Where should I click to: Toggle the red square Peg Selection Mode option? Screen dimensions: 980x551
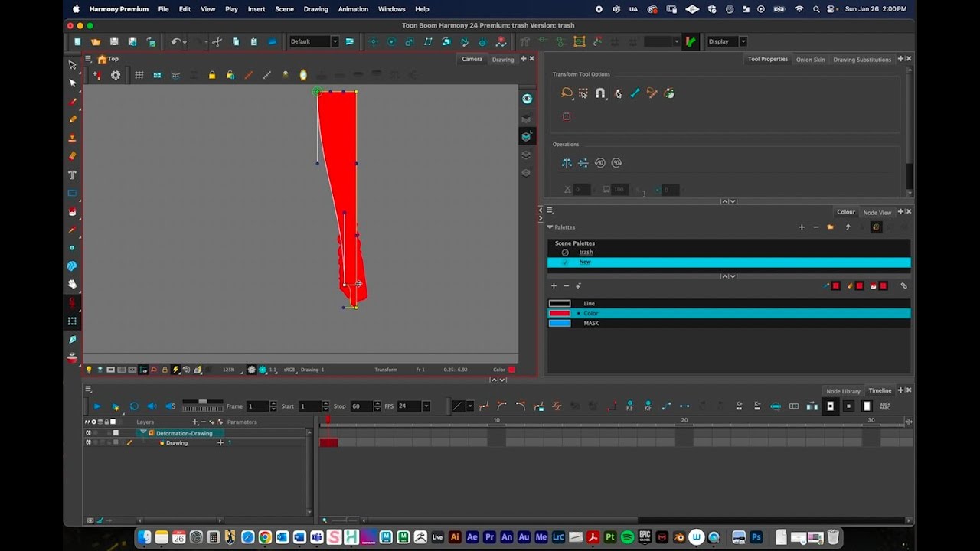(x=567, y=116)
